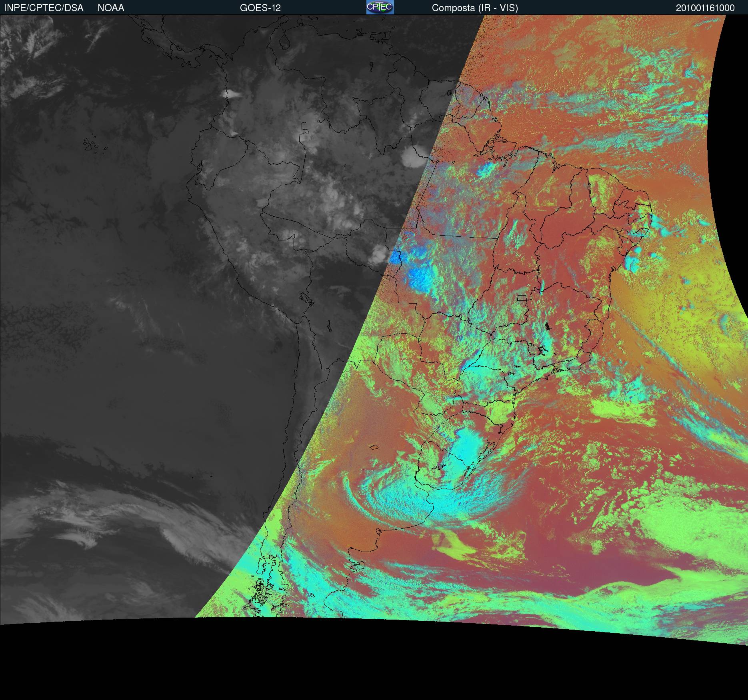Click the GOES-12 satellite label
748x700 pixels.
coord(260,8)
